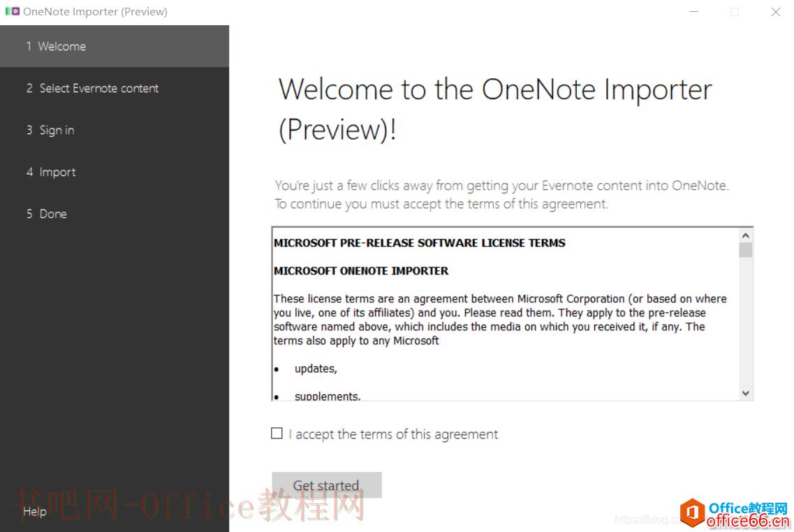Click the 'updates,' bullet item text
794x532 pixels.
pyautogui.click(x=316, y=369)
